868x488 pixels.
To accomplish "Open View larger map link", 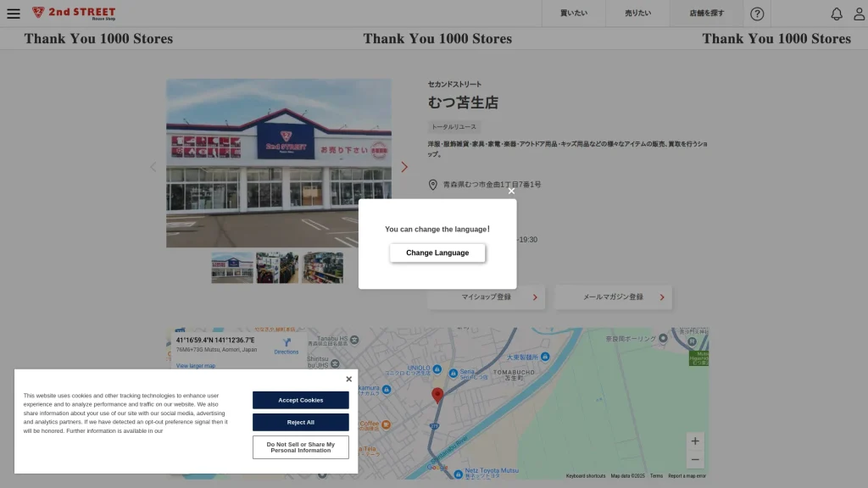I will click(196, 366).
